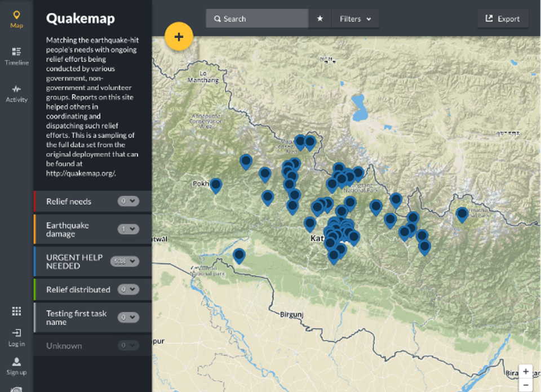Viewport: 541px width, 392px height.
Task: Open the Filters dropdown
Action: point(355,18)
